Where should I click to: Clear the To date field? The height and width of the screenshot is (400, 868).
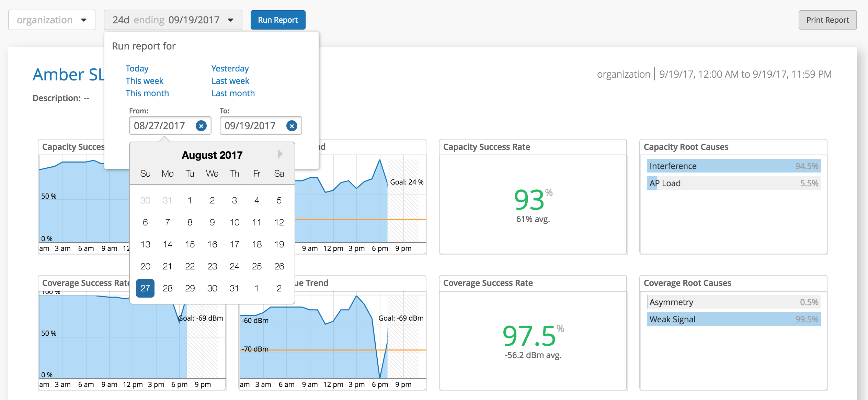[292, 126]
